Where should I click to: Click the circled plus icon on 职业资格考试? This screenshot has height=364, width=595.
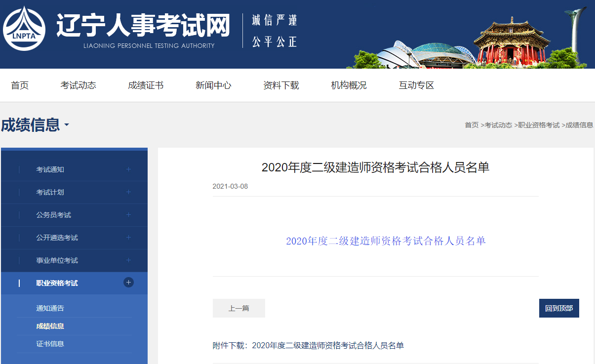point(128,283)
